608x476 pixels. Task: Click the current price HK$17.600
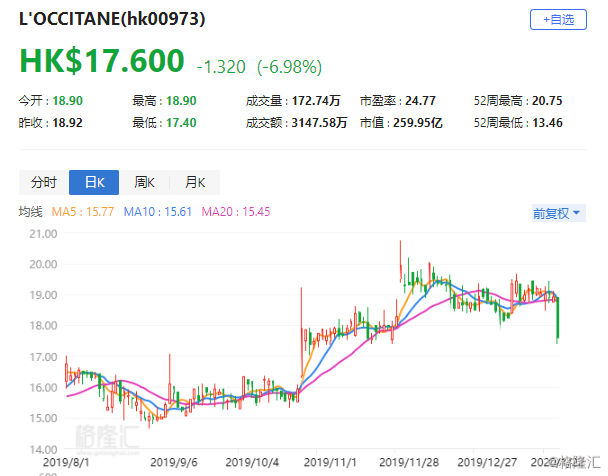click(x=102, y=61)
